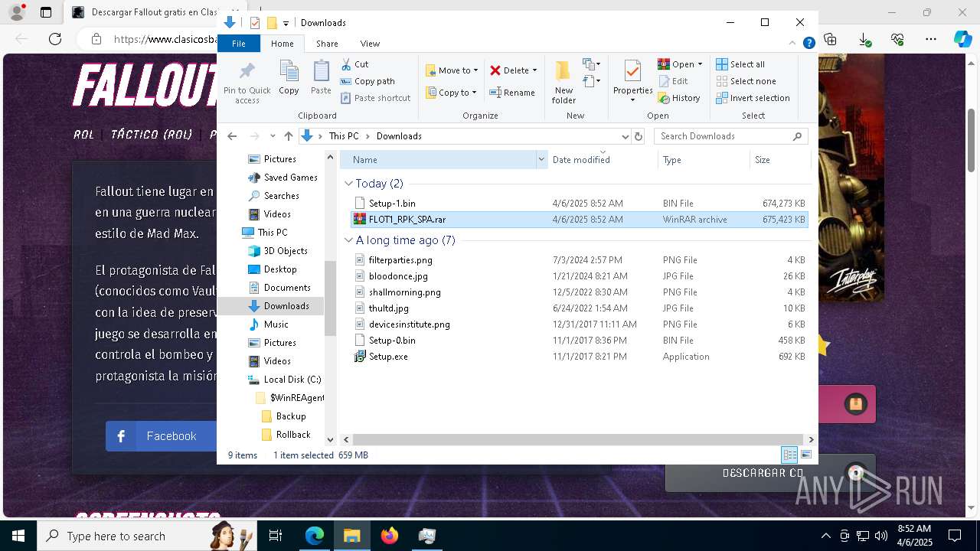Rename the selected file

512,93
